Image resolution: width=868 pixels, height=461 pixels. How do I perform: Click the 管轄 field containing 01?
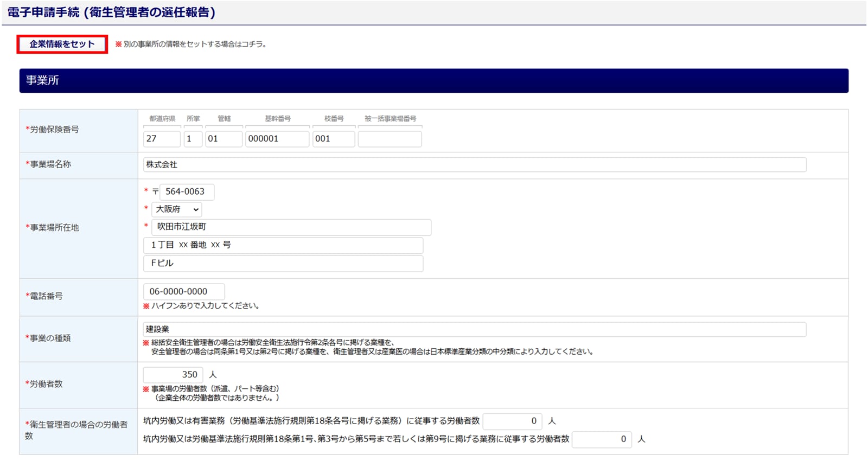pyautogui.click(x=224, y=139)
